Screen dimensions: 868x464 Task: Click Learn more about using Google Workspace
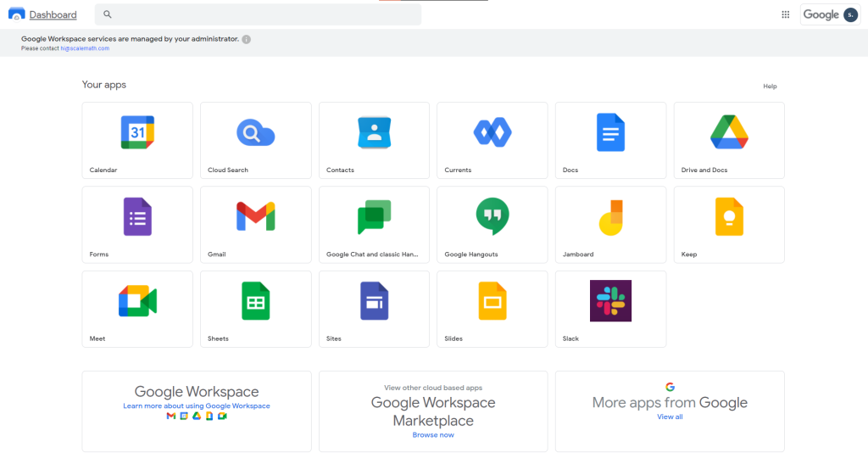point(197,405)
